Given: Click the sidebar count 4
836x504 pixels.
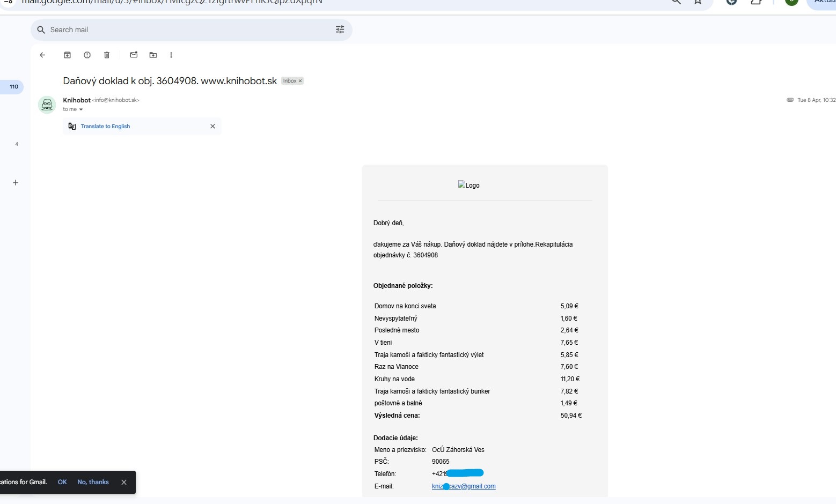Looking at the screenshot, I should coord(17,144).
